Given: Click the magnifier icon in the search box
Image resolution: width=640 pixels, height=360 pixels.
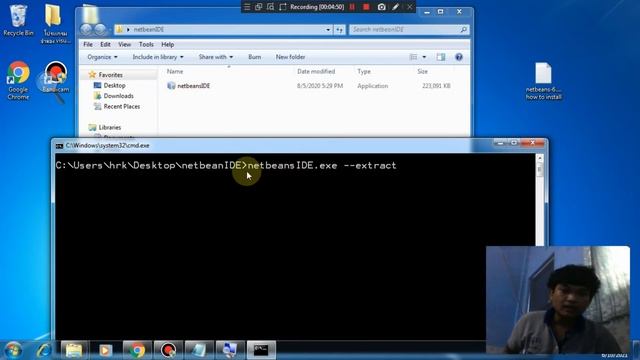Looking at the screenshot, I should point(464,29).
